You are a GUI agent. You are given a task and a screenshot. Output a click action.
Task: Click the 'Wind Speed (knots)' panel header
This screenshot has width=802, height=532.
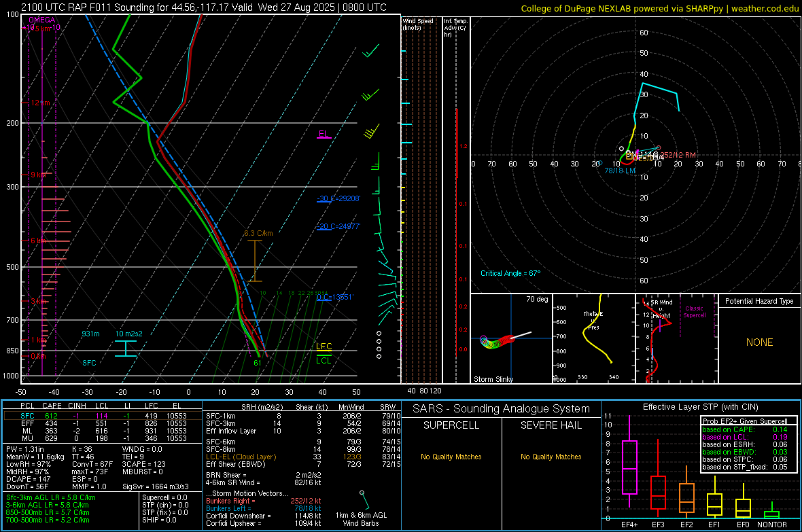point(418,24)
